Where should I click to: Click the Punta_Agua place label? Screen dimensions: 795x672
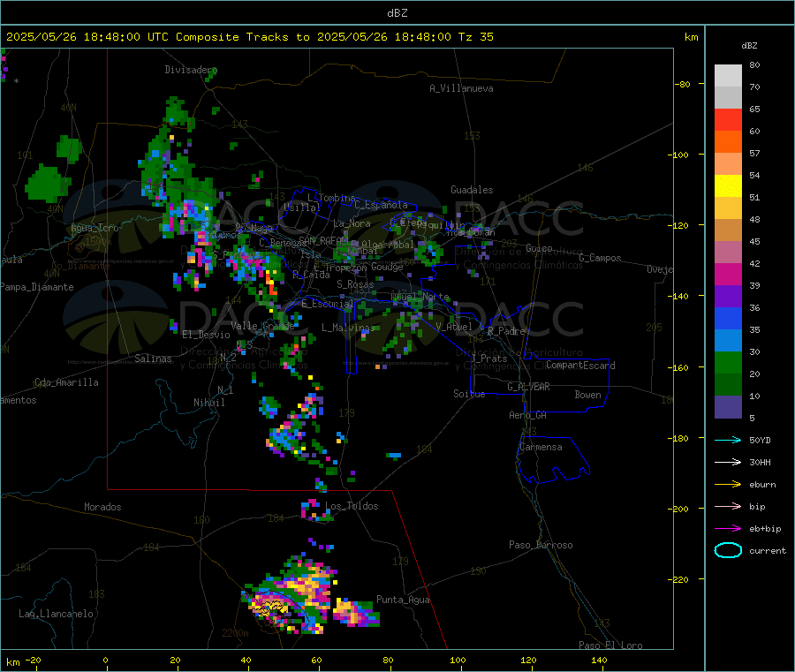(x=403, y=600)
